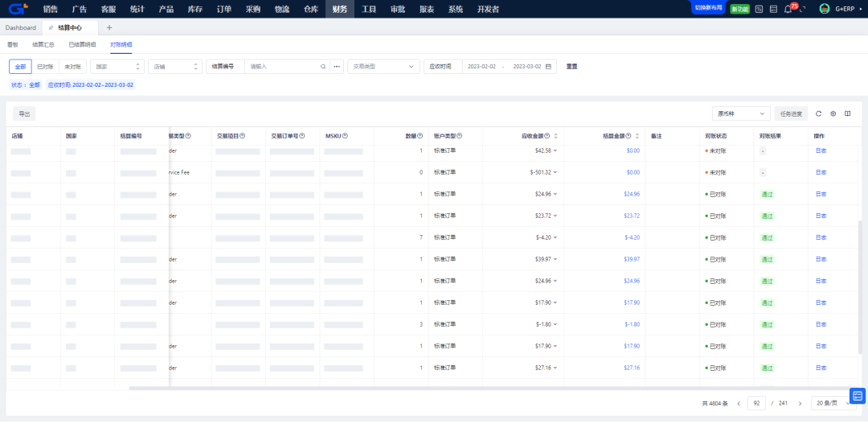Image resolution: width=868 pixels, height=424 pixels.
Task: Click help icon beside 结算金额 header
Action: pyautogui.click(x=628, y=136)
